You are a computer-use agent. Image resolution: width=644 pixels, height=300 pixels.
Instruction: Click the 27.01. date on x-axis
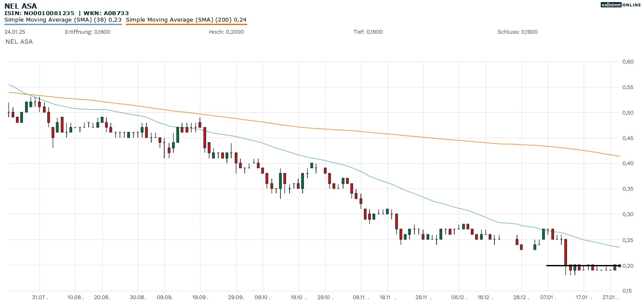[610, 297]
